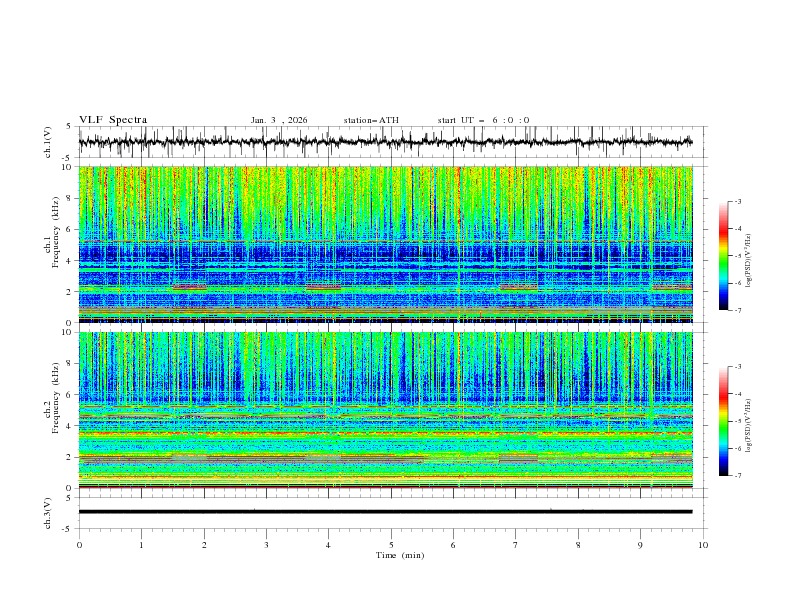Click the 'station=ATH' label

pyautogui.click(x=371, y=120)
